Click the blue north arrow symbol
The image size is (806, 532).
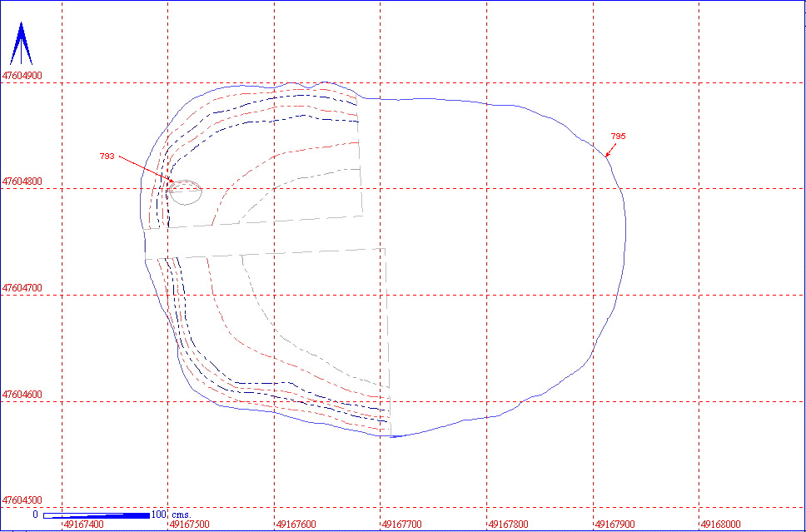pos(21,43)
